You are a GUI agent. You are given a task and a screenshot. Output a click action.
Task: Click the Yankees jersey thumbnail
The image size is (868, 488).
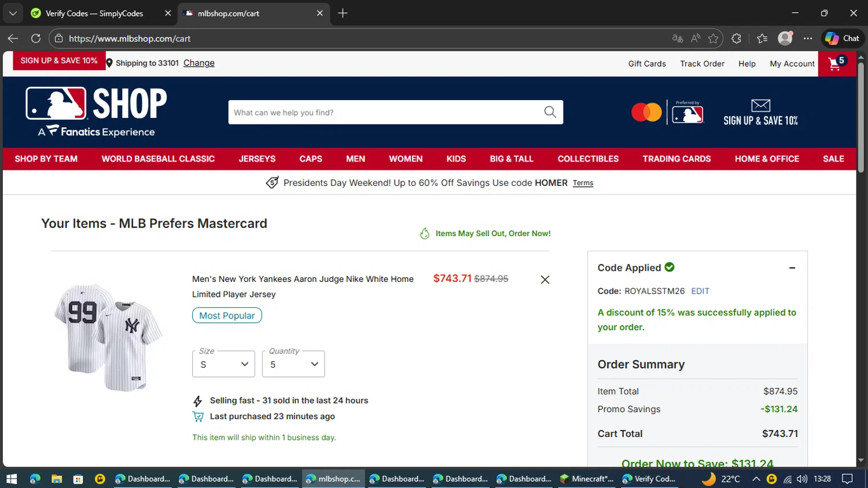click(109, 337)
